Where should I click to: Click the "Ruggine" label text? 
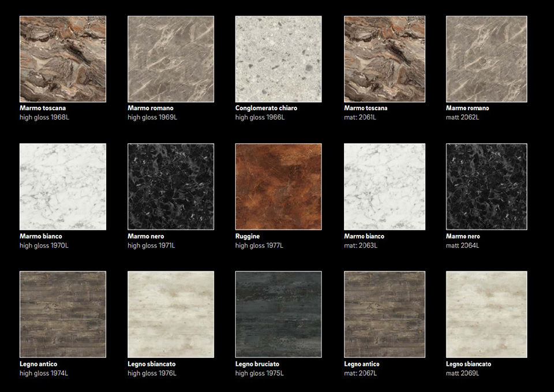tap(248, 237)
